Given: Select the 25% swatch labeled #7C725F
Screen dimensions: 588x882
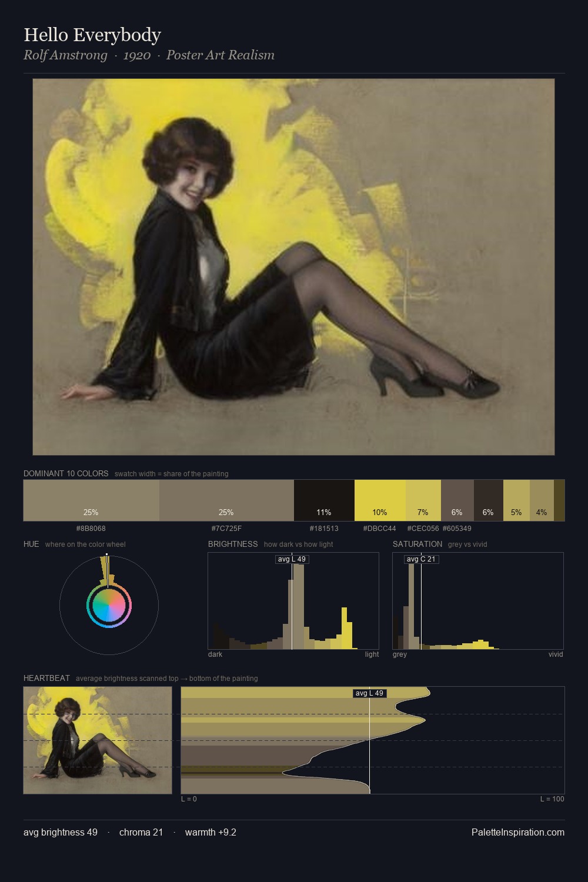Looking at the screenshot, I should coord(226,500).
